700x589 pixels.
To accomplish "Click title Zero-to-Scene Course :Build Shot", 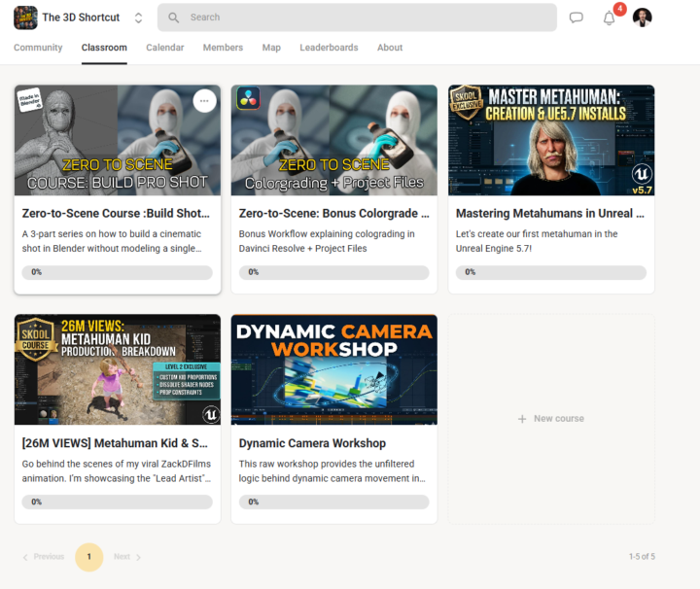I will (116, 213).
